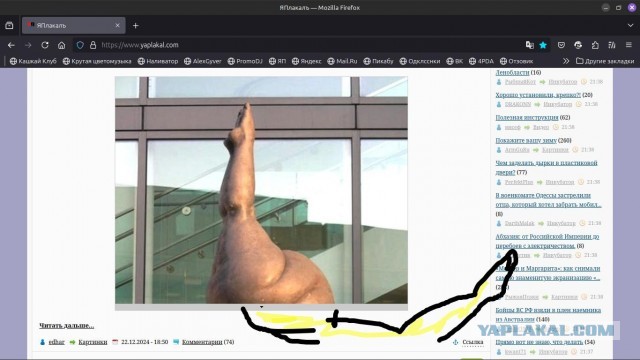The width and height of the screenshot is (640, 360).
Task: Open the PromoDJ bookmark
Action: tap(245, 61)
